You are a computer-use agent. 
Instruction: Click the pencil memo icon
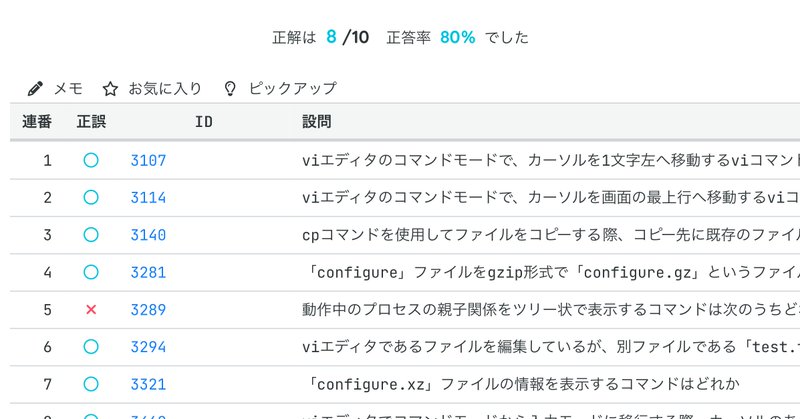36,88
